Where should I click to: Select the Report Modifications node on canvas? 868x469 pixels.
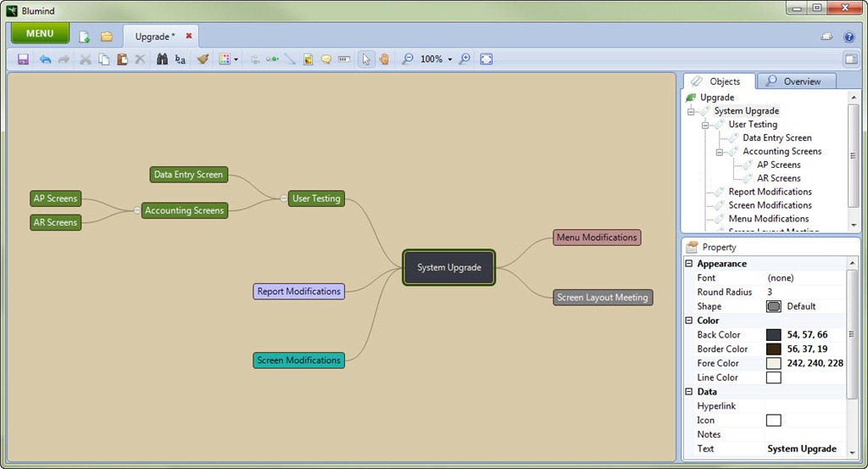click(x=298, y=292)
